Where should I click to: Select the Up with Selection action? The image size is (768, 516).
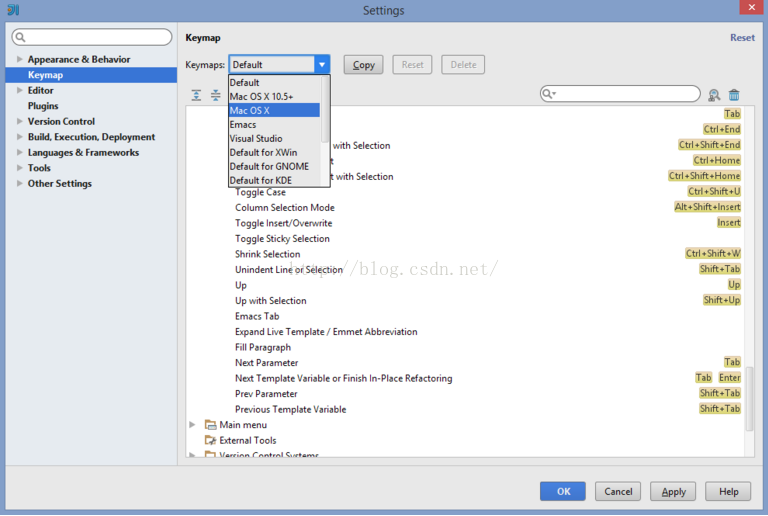[x=270, y=301]
